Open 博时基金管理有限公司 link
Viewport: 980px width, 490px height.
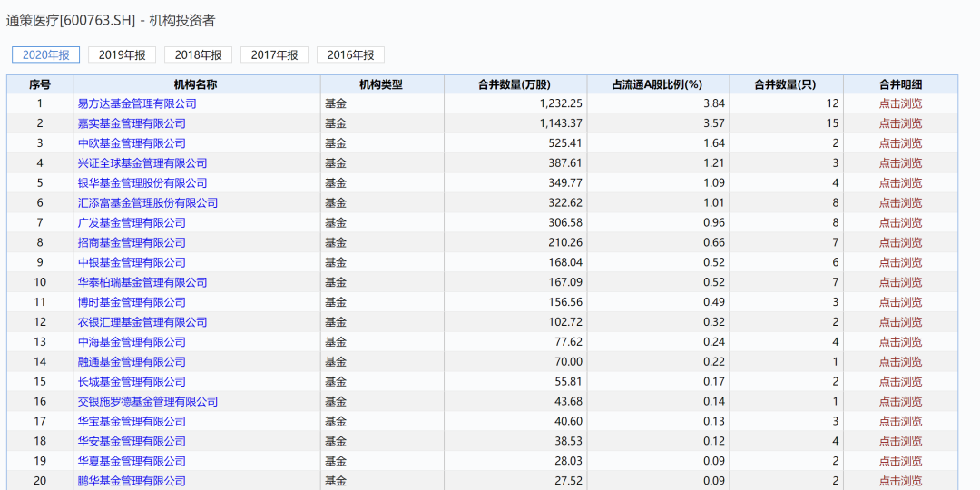pos(132,302)
